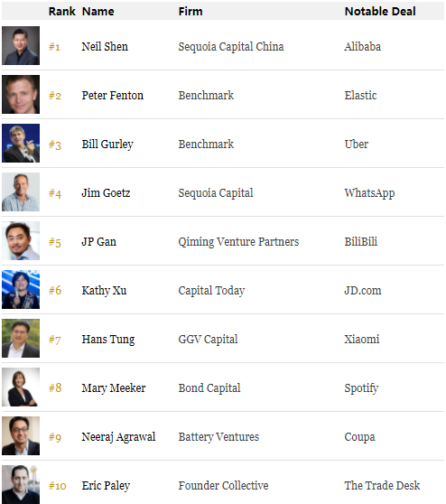Click the Notable Deal column header

point(380,11)
